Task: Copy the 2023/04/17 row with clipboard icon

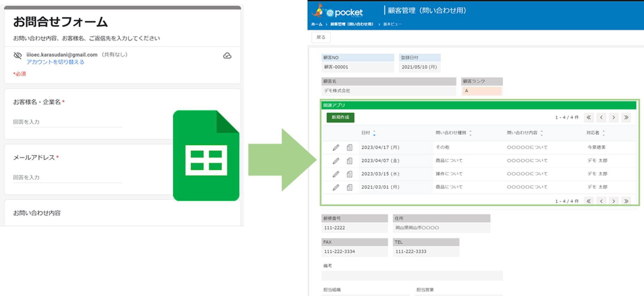Action: pos(349,147)
